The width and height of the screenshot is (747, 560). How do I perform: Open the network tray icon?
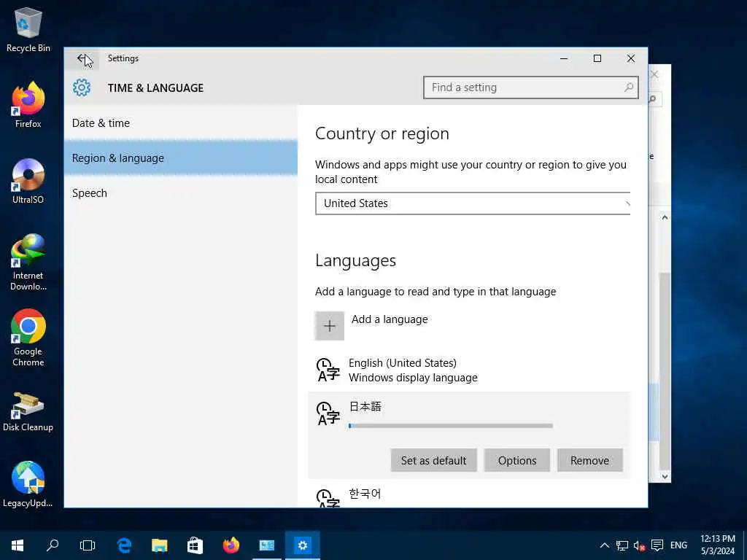tap(622, 545)
